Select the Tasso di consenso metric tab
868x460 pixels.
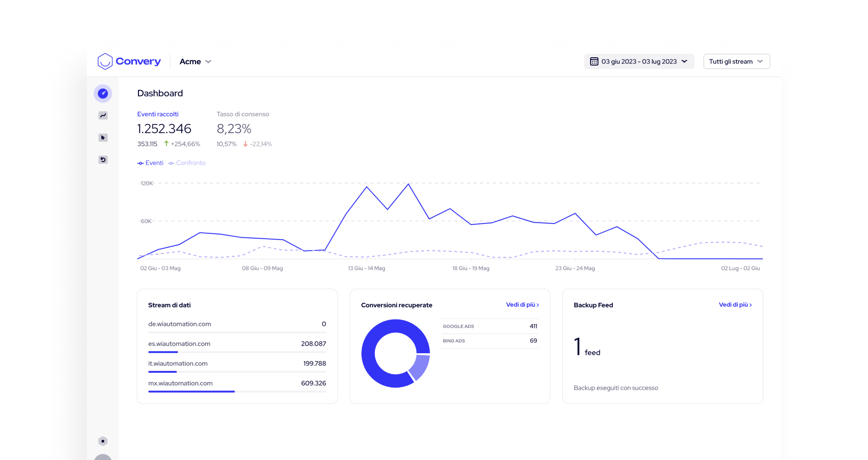(243, 114)
